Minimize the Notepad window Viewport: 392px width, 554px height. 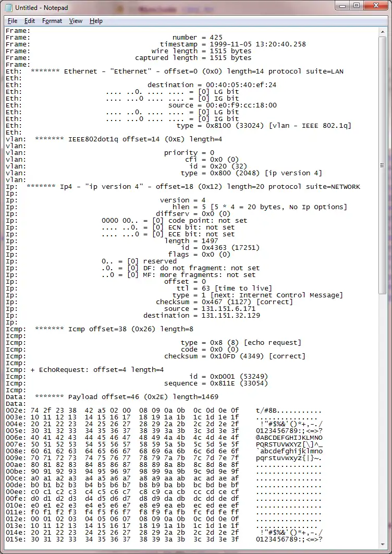tap(342, 5)
